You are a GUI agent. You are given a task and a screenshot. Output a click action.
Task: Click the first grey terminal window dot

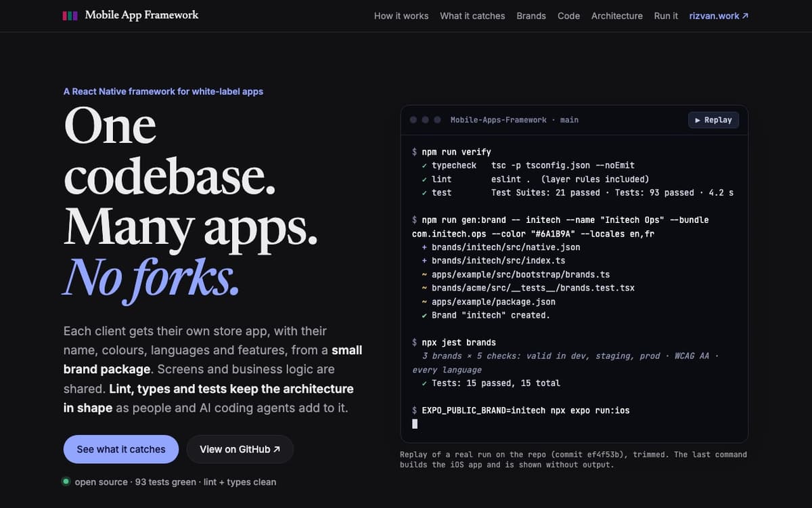click(x=413, y=120)
